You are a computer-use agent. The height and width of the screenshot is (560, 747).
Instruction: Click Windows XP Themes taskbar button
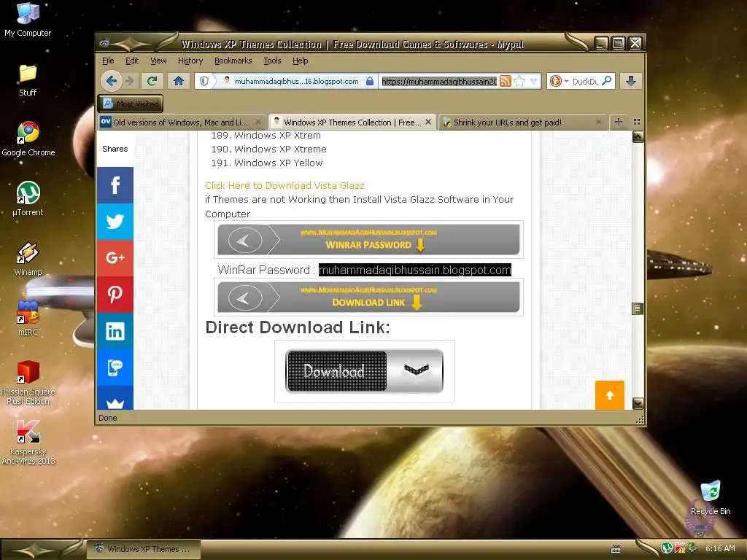tap(143, 549)
